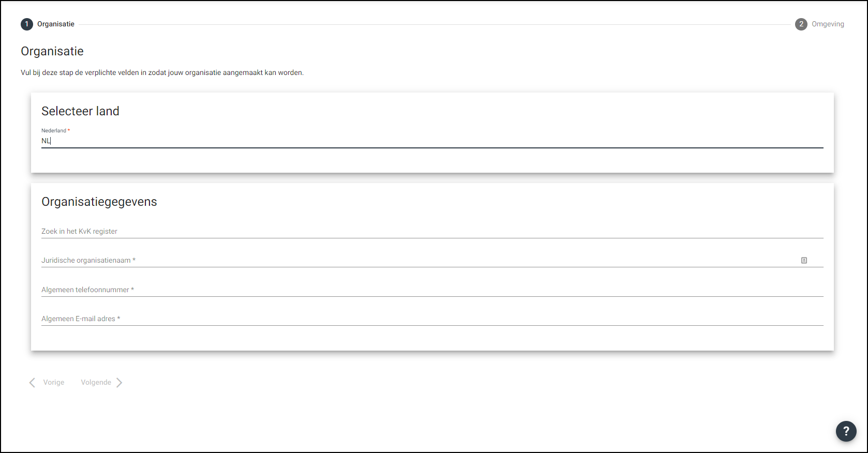Click the contact card icon in organisatienaam field

[x=804, y=261]
